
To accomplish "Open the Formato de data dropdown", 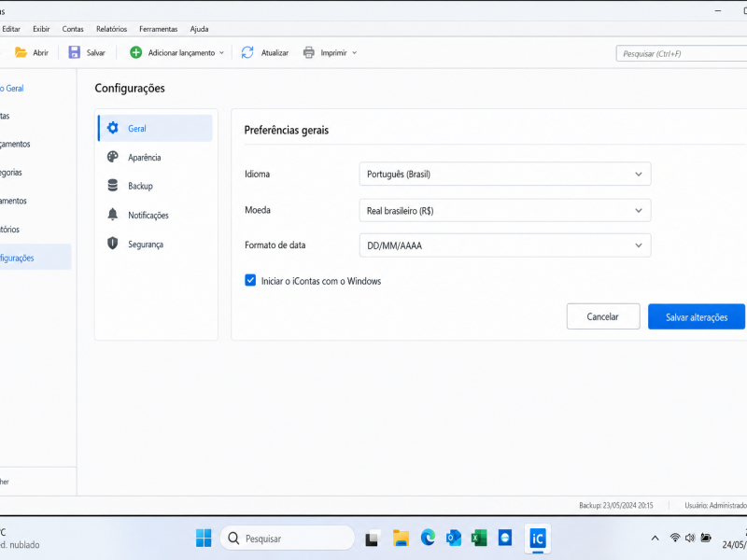I will coord(505,245).
